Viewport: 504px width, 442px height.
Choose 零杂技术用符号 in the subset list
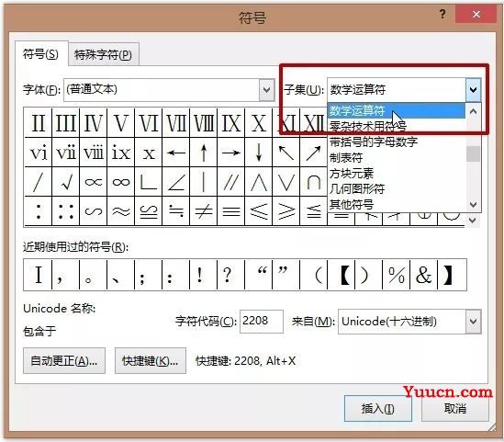tap(396, 126)
